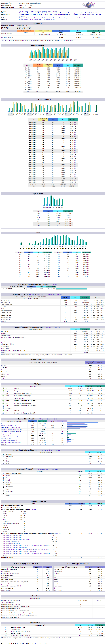Open Monthly history in the navigation
Image resolution: width=106 pixels, height=644 pixels.
coord(24,11)
